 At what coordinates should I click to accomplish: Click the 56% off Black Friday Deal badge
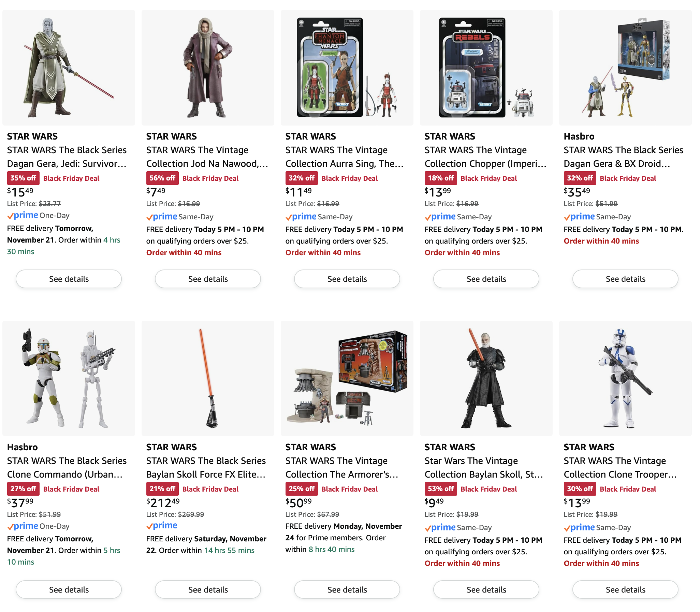pyautogui.click(x=193, y=178)
